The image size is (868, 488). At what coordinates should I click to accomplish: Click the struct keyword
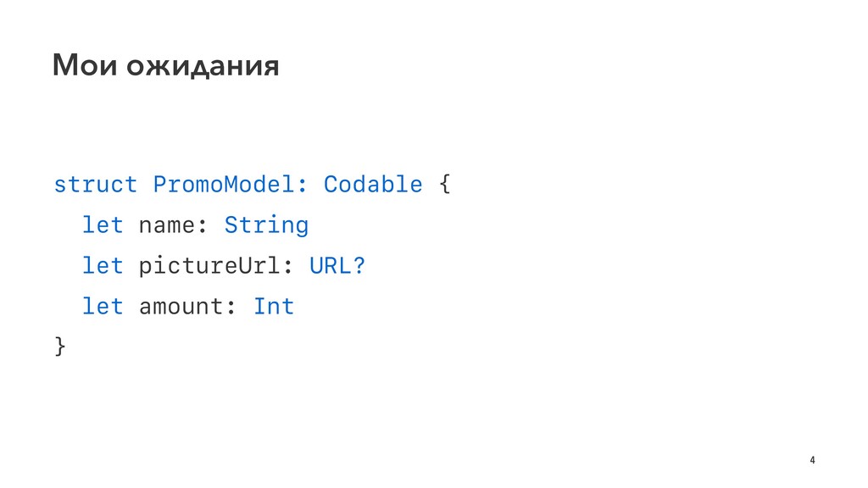coord(95,184)
